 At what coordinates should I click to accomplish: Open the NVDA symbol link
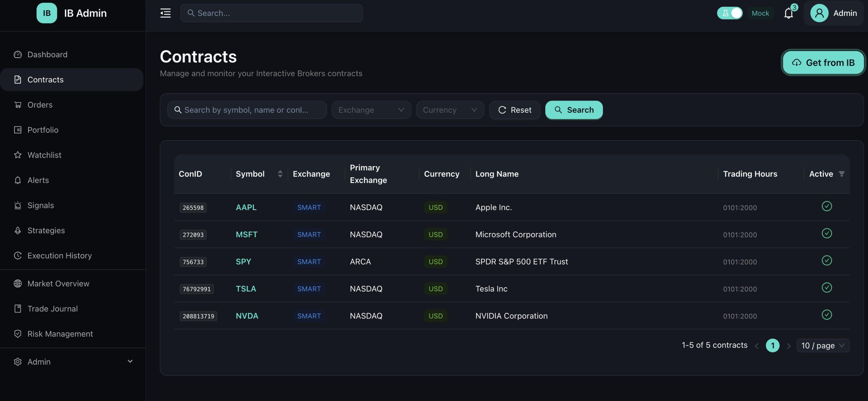[247, 316]
